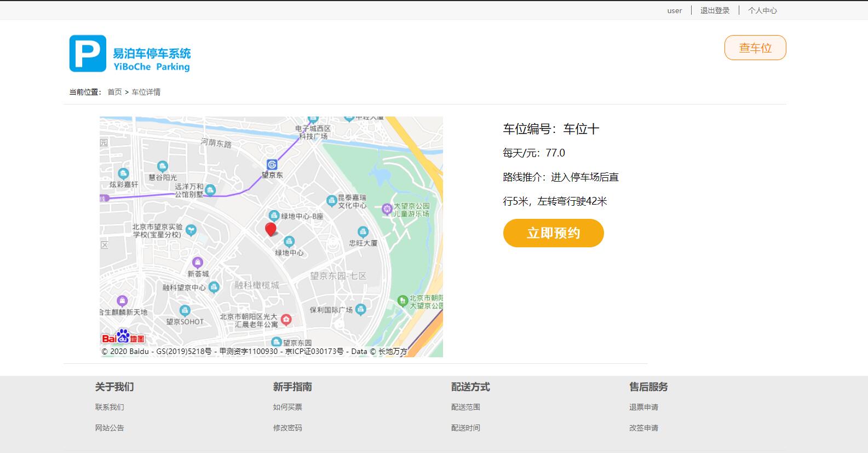Open 配送时间 footer link
The image size is (868, 453).
465,428
